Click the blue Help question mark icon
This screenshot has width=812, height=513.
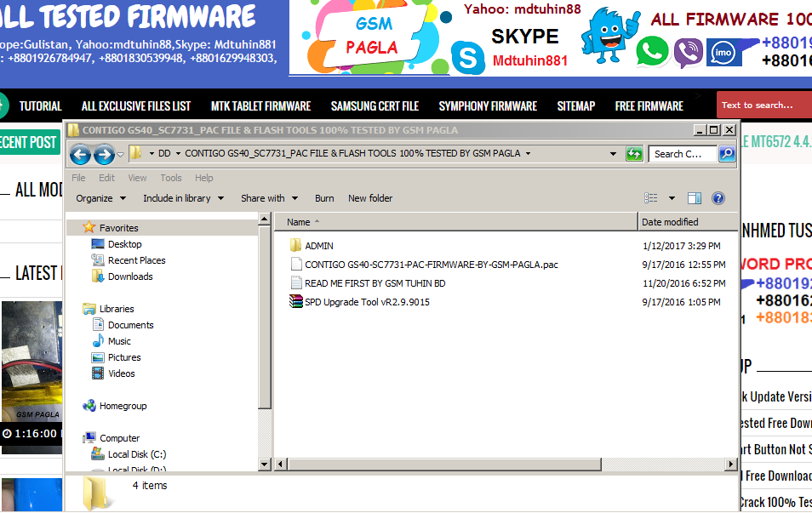(x=718, y=198)
